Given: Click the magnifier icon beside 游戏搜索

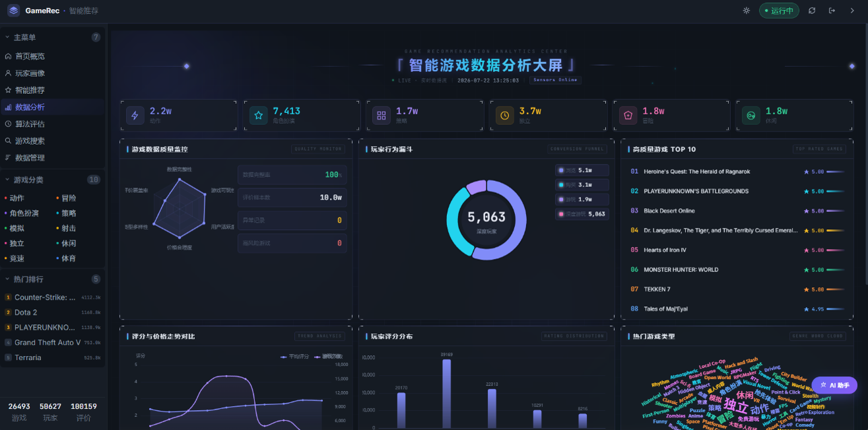Looking at the screenshot, I should point(8,141).
